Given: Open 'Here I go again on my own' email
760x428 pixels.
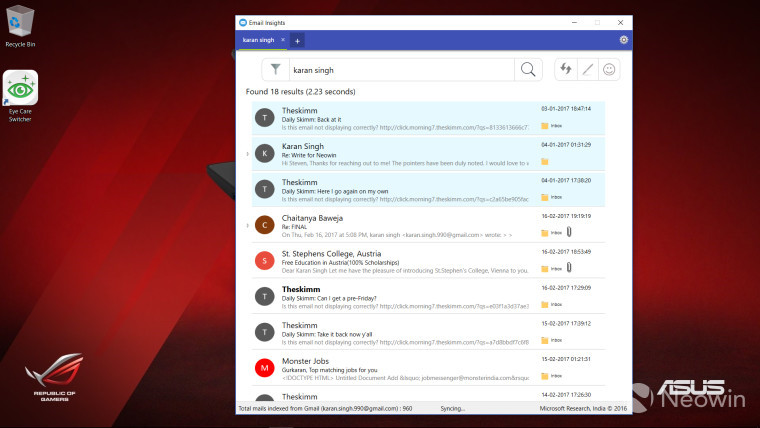Looking at the screenshot, I should 428,190.
